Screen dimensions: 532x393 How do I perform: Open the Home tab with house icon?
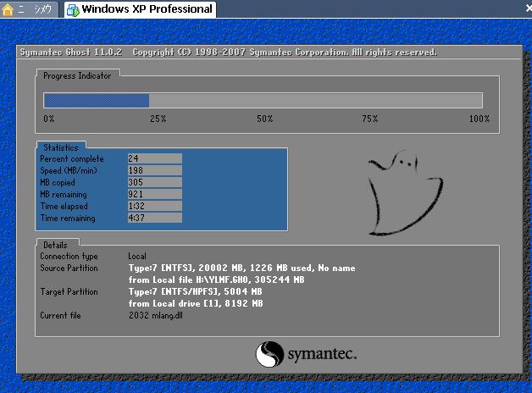[29, 9]
